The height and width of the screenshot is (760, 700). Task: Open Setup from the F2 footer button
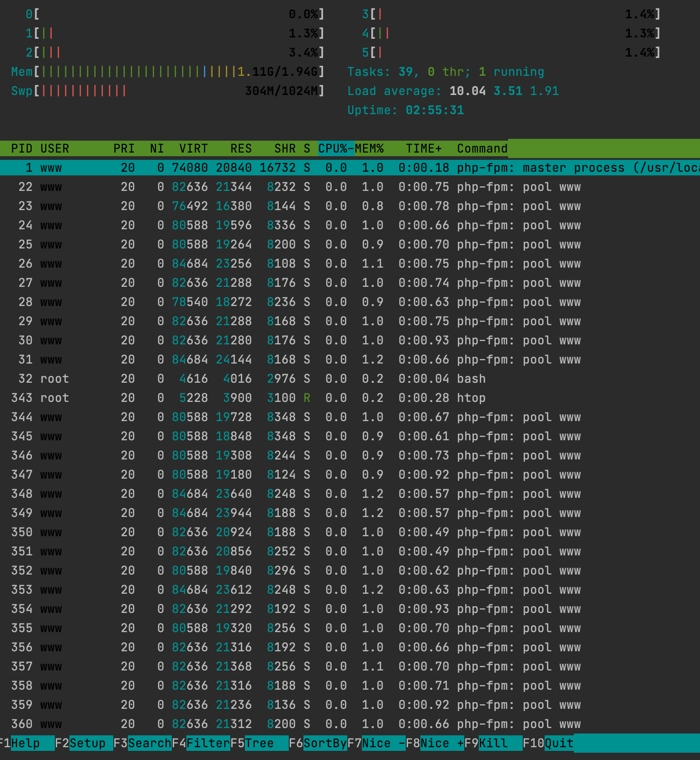pos(84,743)
